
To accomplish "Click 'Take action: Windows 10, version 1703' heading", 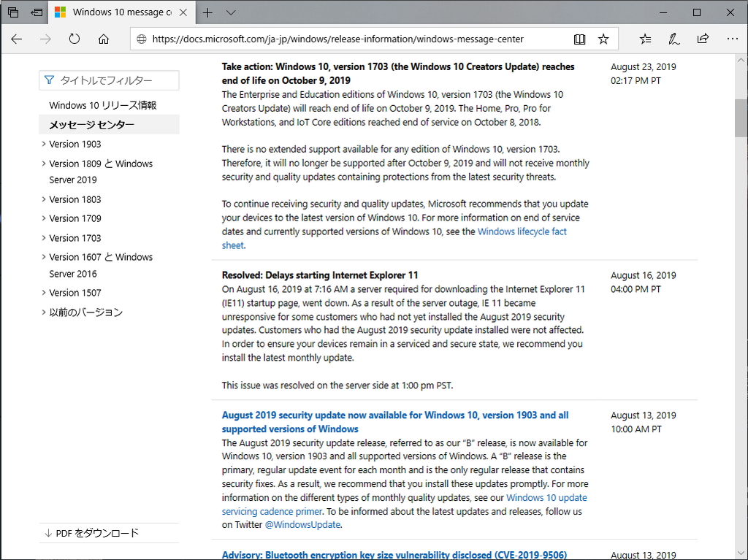I will [398, 74].
